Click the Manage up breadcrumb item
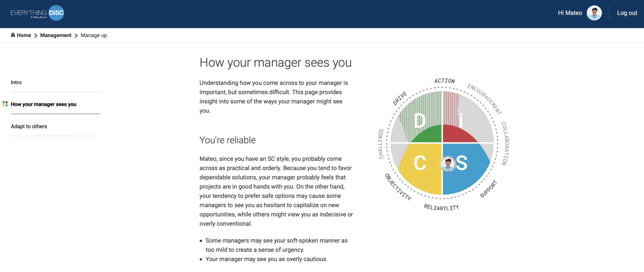Screen dimensions: 644x272 point(93,35)
